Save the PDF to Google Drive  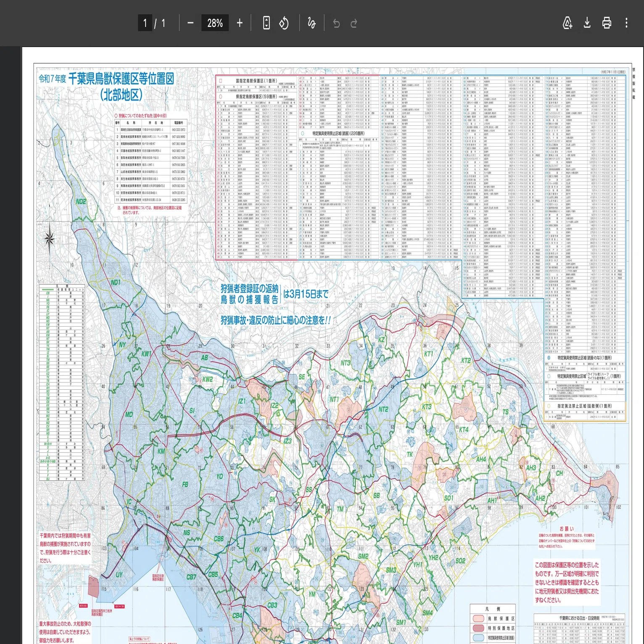(x=567, y=23)
